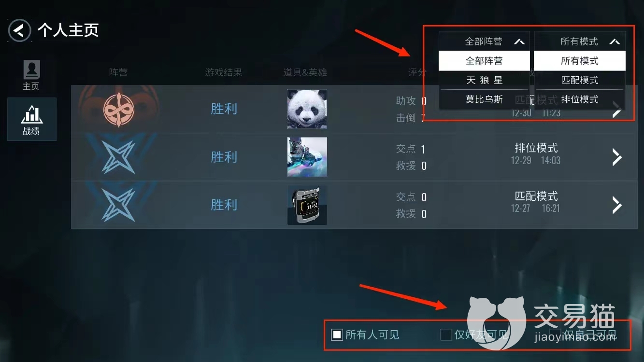Click the wrist device item thumbnail

coord(307,205)
